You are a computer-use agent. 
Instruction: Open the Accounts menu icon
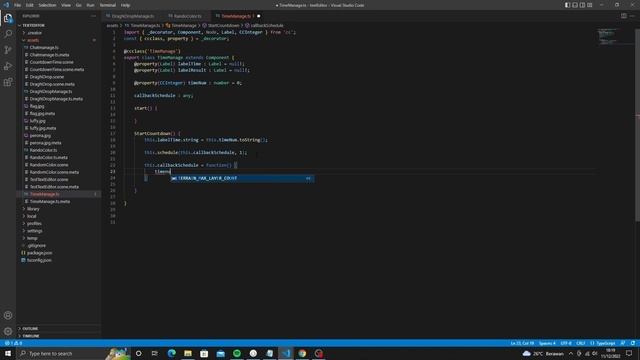click(8, 315)
